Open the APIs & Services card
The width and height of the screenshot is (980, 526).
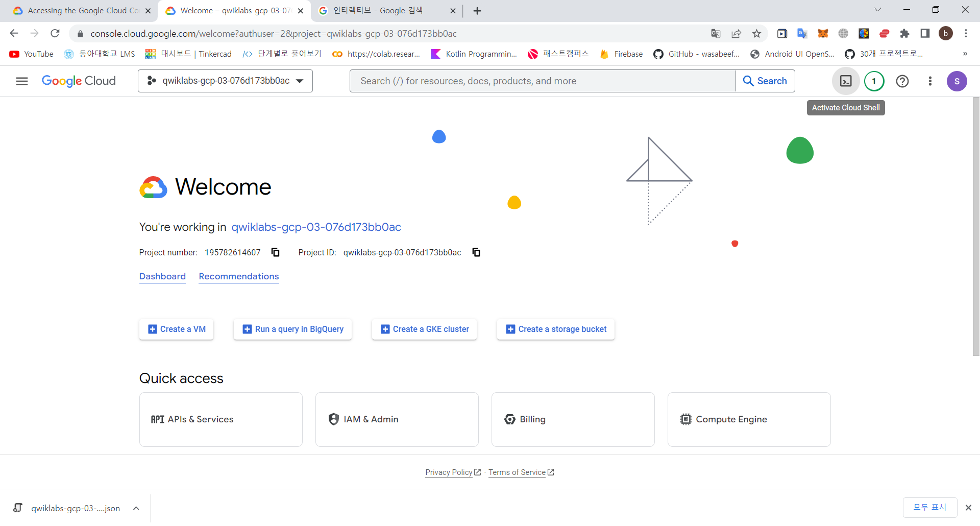point(221,419)
